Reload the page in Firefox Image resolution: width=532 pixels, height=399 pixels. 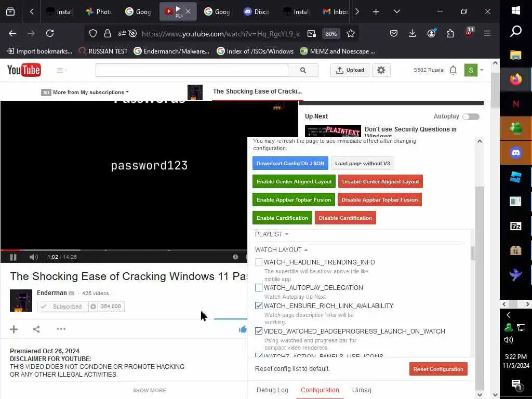[50, 33]
